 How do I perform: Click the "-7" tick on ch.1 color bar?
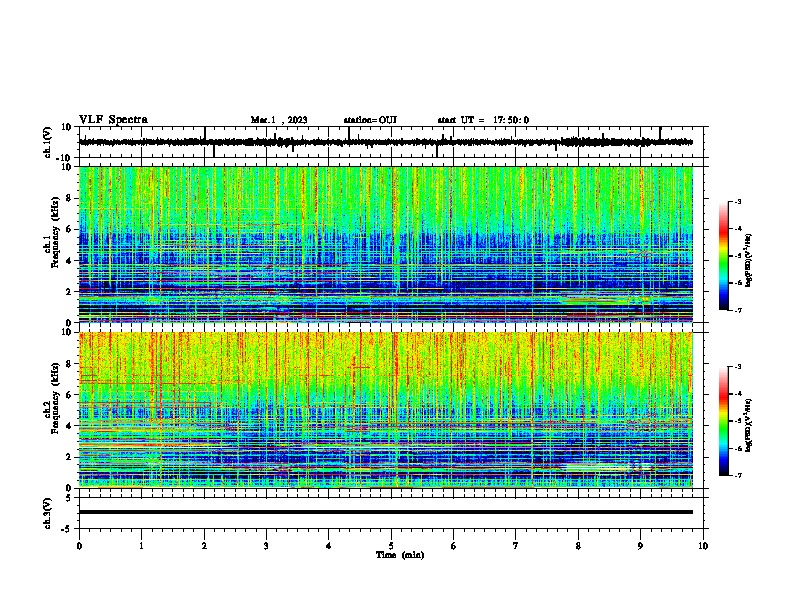tap(737, 310)
